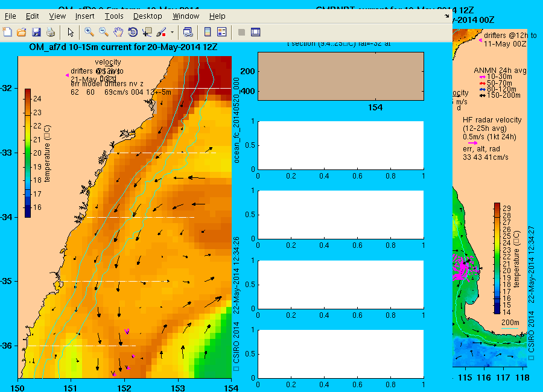The height and width of the screenshot is (392, 543).
Task: Open the Desktop menu
Action: click(x=148, y=16)
